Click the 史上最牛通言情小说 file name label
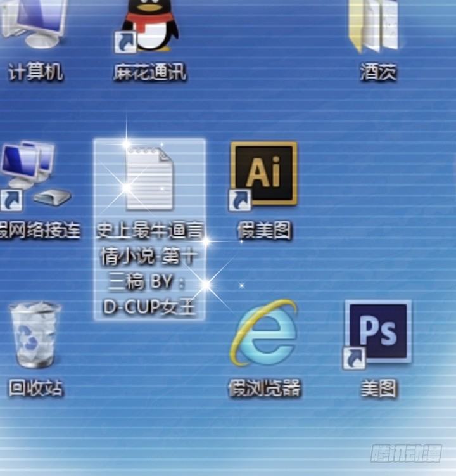Image resolution: width=456 pixels, height=476 pixels. tap(149, 269)
